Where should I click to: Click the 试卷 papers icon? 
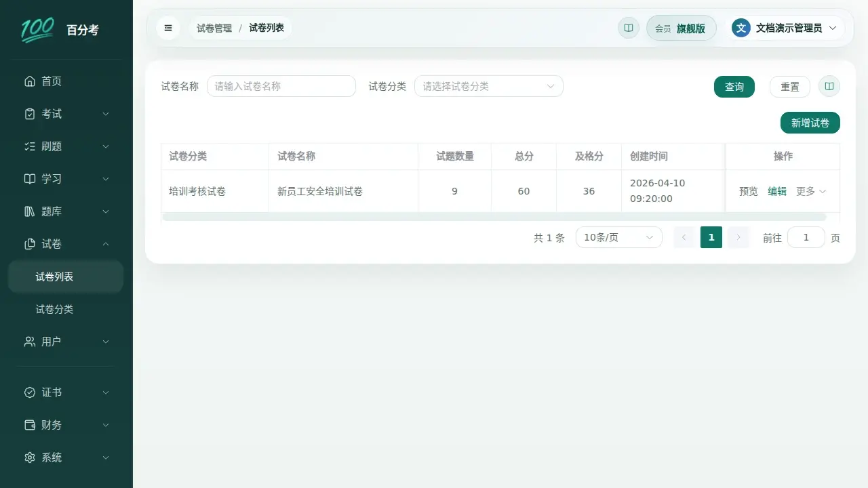(x=30, y=244)
